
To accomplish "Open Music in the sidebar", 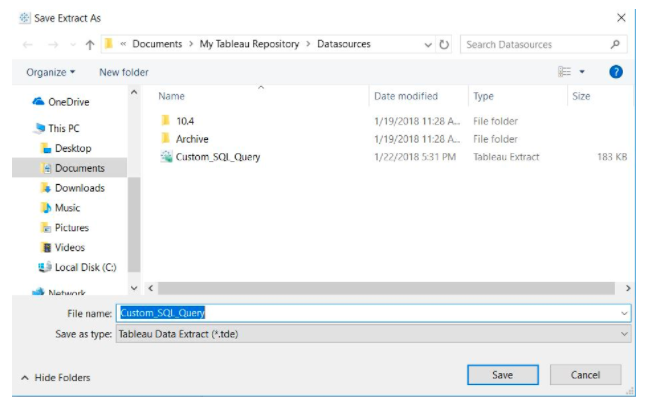I will click(67, 207).
